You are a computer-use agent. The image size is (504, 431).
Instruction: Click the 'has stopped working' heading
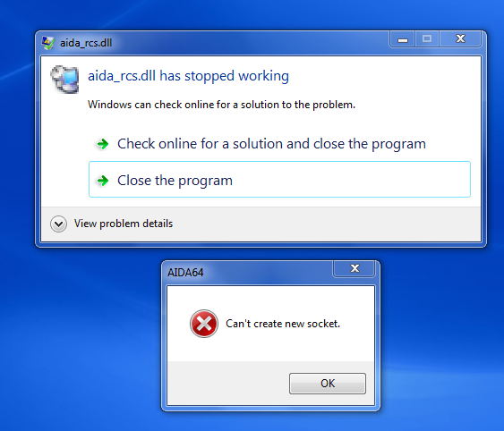click(188, 76)
